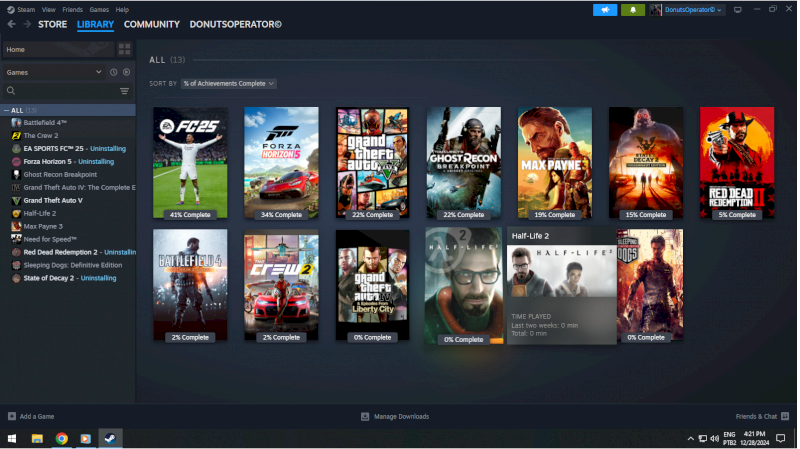Open the Grand Theft Auto V cover

coord(372,162)
